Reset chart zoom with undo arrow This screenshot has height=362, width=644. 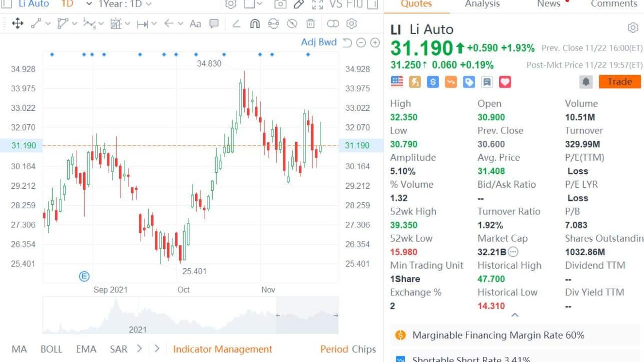point(347,42)
